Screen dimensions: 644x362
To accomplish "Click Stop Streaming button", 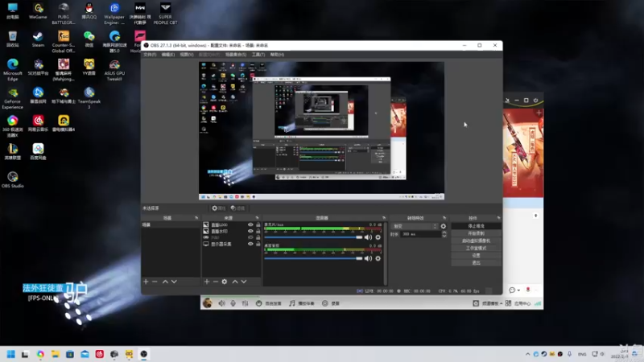I will pos(476,226).
